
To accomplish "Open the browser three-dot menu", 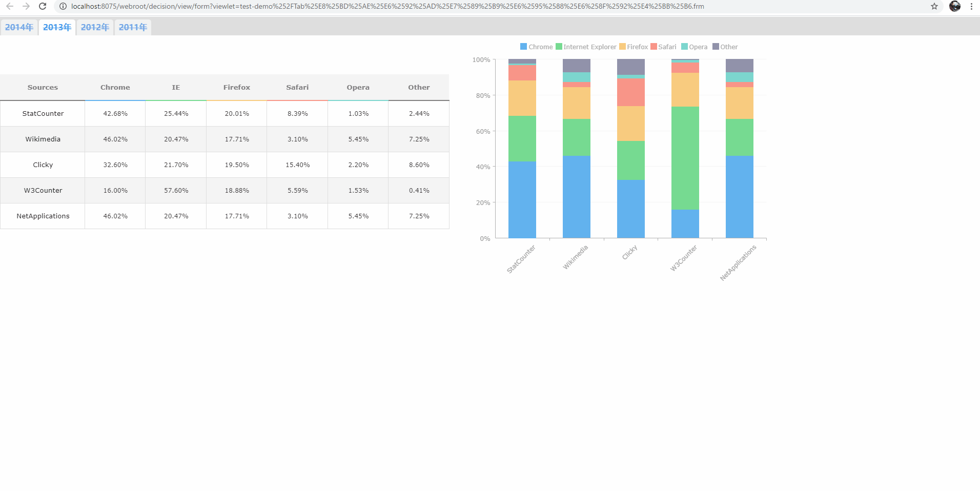I will click(971, 6).
